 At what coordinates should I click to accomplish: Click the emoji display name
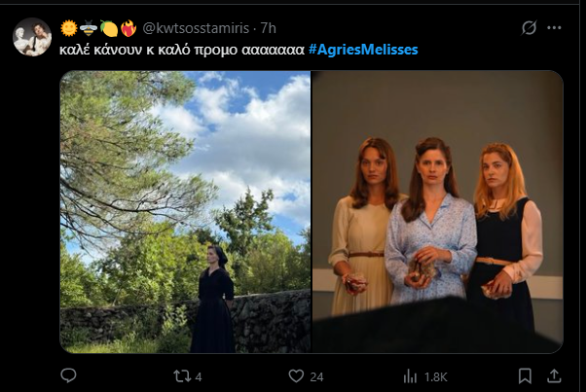(x=98, y=28)
